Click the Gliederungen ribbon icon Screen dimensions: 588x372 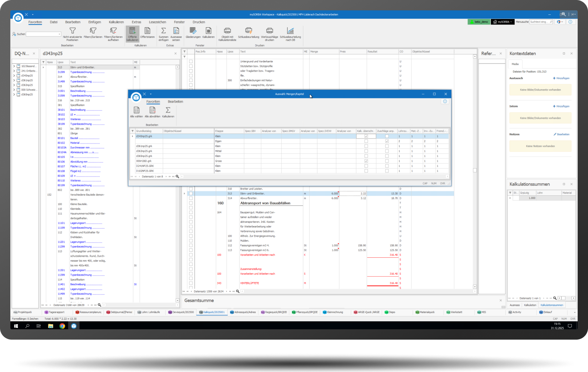click(x=193, y=31)
